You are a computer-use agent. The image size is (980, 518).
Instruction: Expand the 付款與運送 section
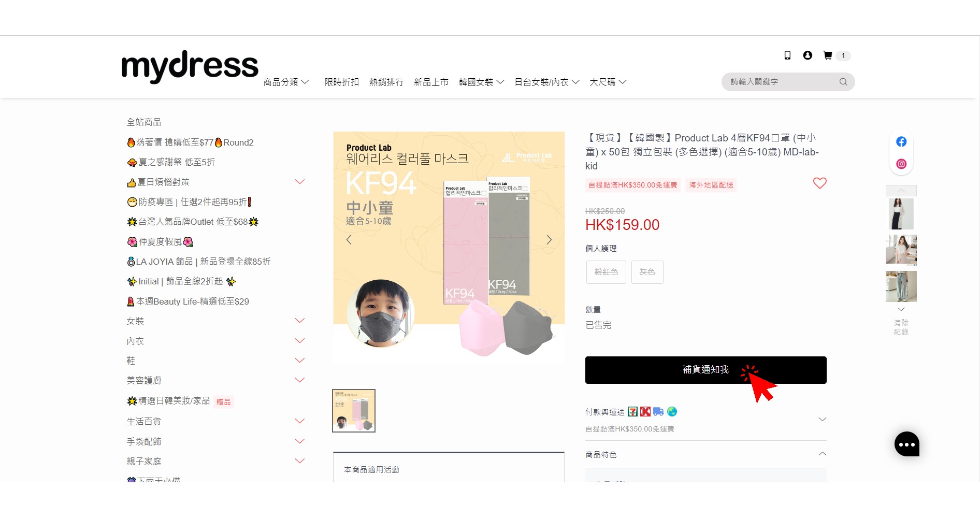[822, 419]
